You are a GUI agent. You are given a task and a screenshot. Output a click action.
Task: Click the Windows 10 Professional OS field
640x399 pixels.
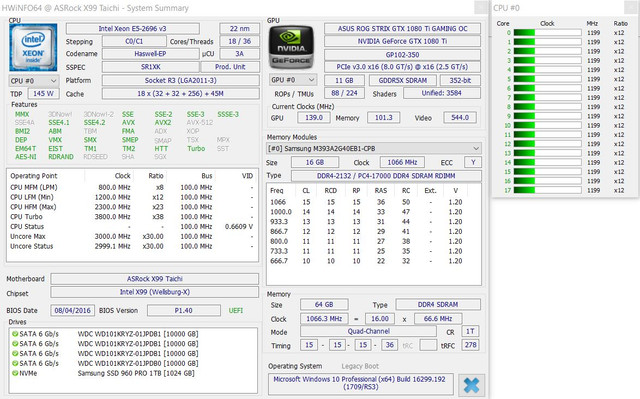pos(360,383)
